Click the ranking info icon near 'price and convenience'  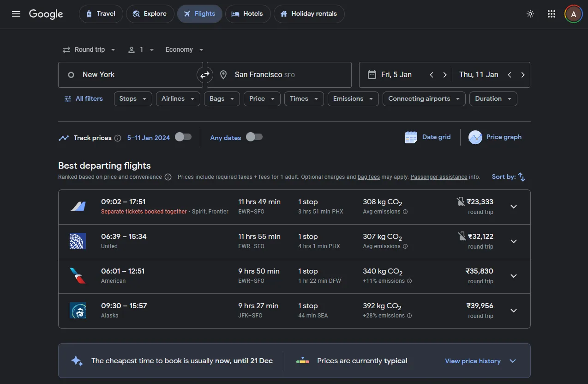pyautogui.click(x=168, y=177)
